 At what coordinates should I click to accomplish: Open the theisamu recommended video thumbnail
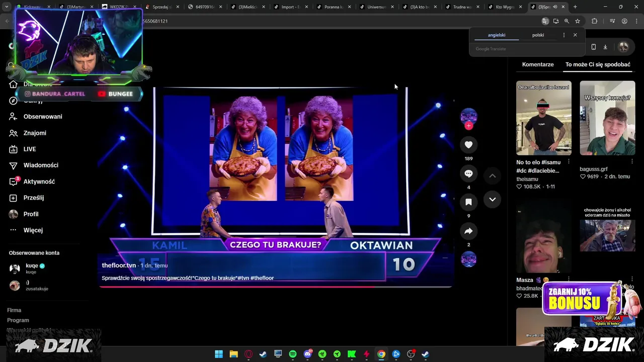pos(544,118)
